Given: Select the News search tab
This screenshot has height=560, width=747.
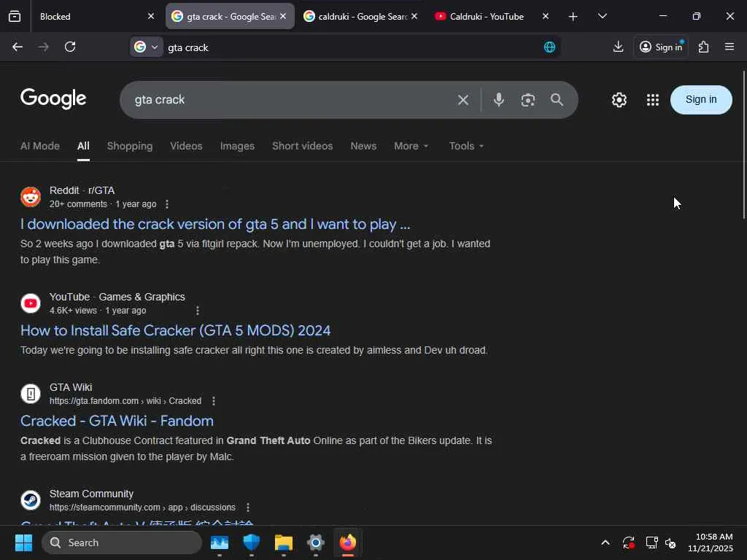Looking at the screenshot, I should (x=363, y=146).
